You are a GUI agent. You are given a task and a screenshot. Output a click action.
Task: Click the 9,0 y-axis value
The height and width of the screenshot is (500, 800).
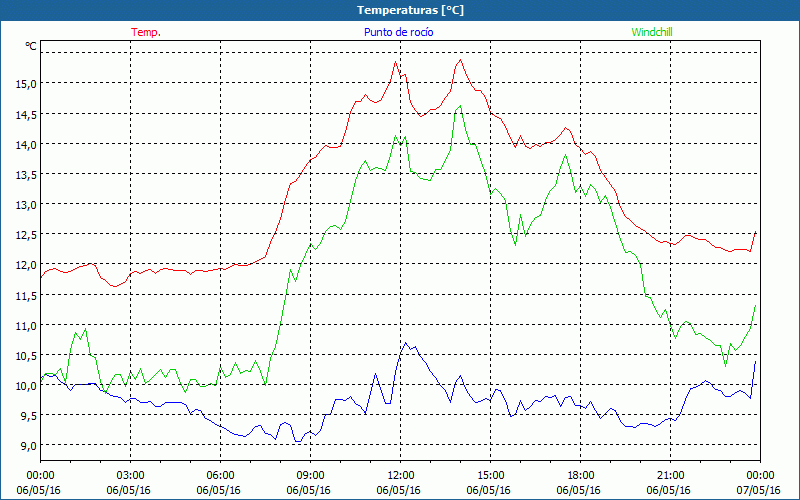(27, 446)
